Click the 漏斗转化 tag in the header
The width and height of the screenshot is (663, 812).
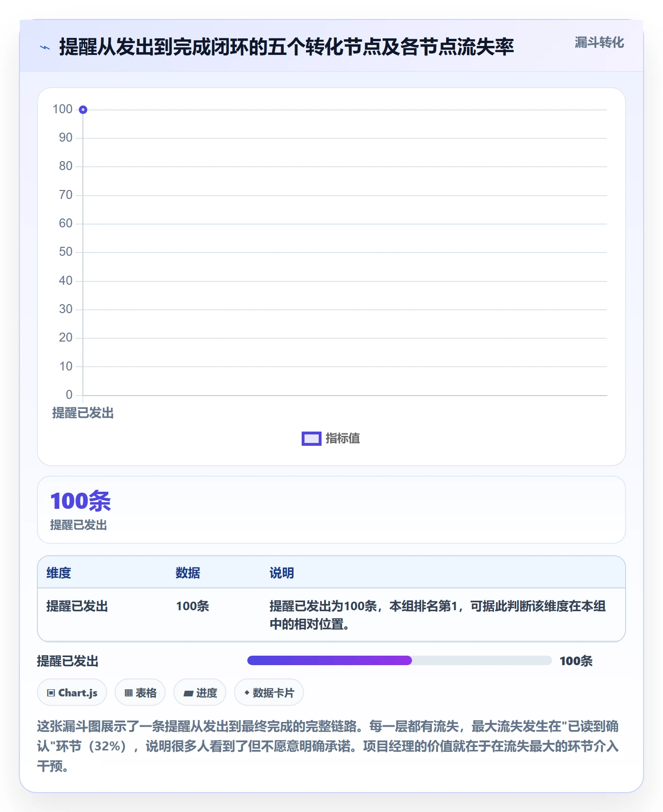pos(599,43)
